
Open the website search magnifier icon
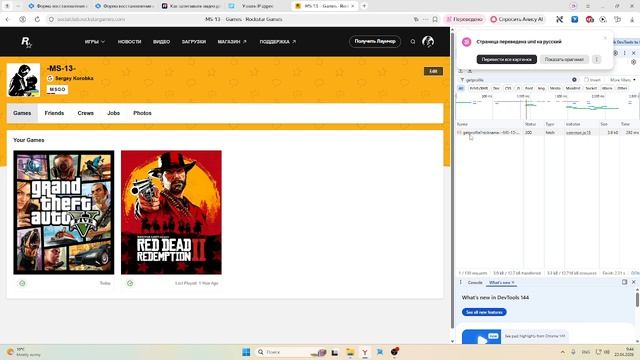pos(413,42)
